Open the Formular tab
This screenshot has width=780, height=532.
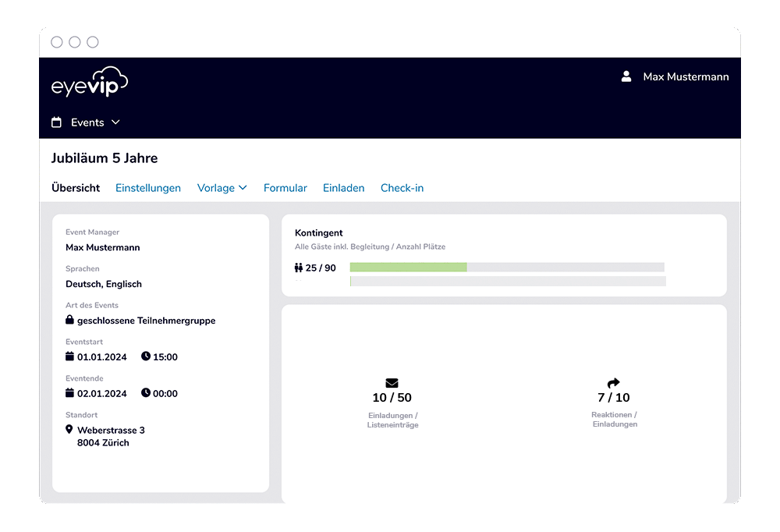[x=285, y=188]
